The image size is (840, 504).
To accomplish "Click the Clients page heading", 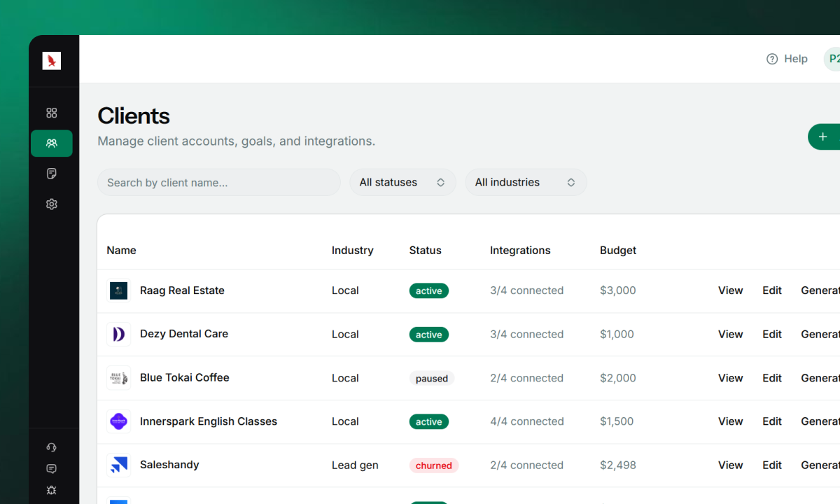I will pos(134,115).
